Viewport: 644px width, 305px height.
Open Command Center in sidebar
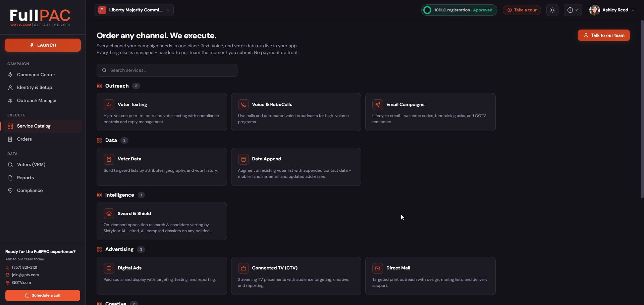click(x=43, y=74)
